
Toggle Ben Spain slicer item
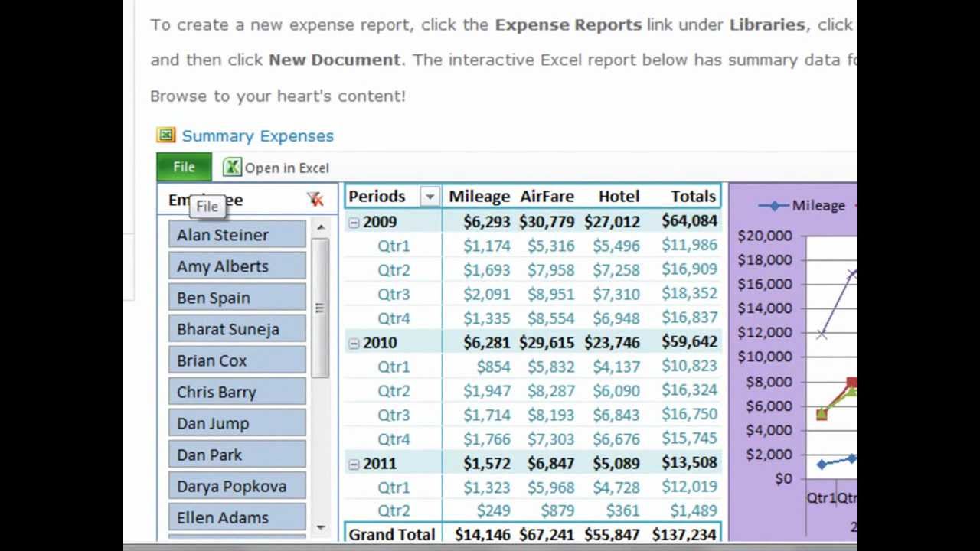(237, 298)
